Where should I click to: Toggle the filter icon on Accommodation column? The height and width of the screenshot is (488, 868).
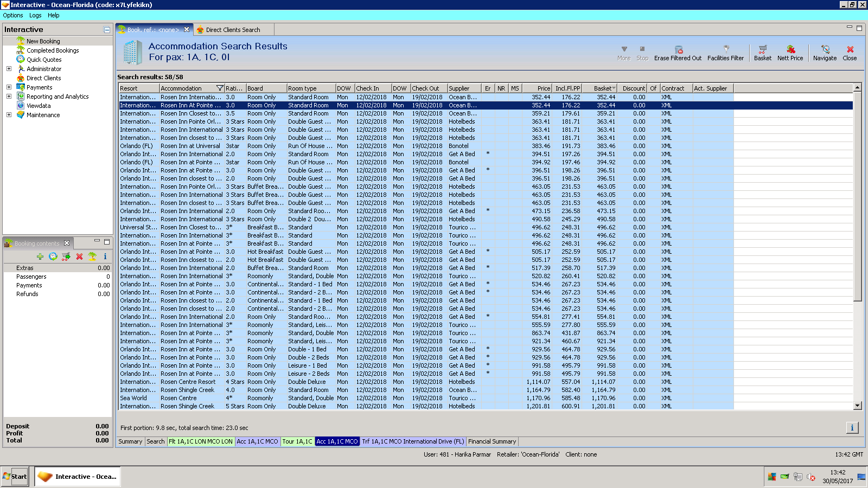[x=220, y=88]
